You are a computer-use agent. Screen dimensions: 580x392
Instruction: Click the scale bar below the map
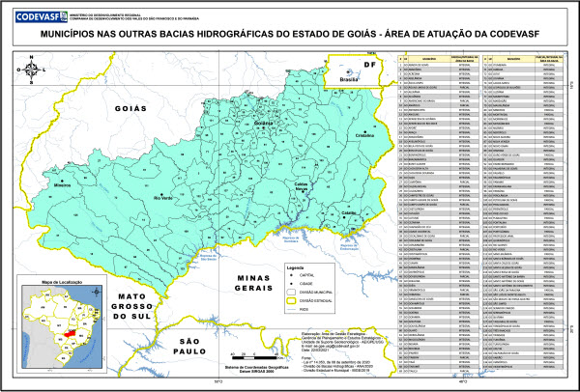[x=257, y=357]
